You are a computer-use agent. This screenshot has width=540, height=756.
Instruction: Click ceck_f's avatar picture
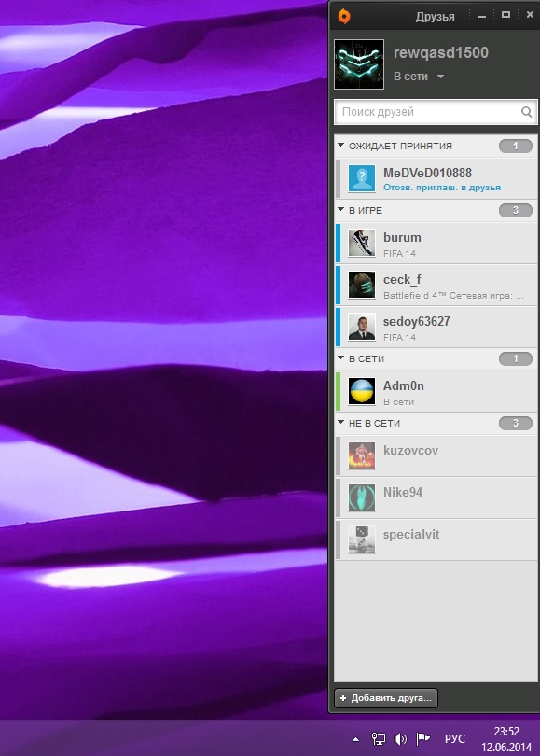[x=362, y=285]
